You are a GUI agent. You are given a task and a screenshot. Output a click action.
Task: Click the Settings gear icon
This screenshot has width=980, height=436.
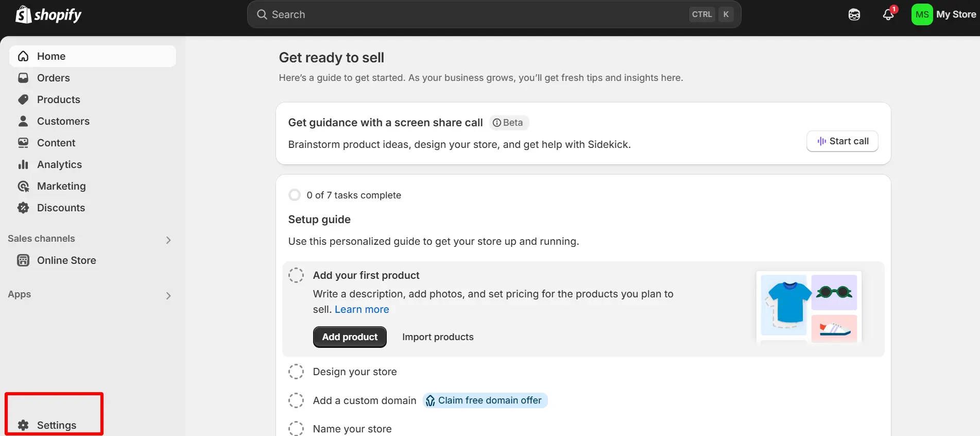23,425
